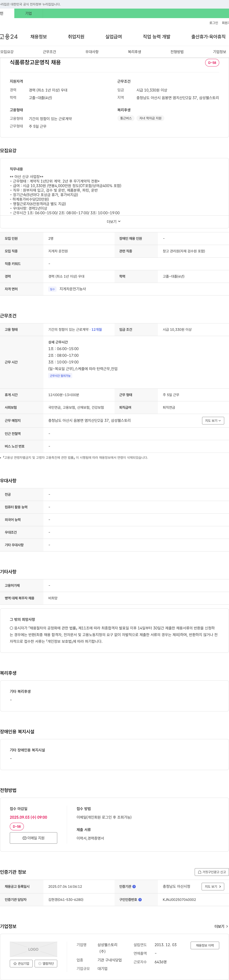
Task: Open 지도 보기 for 충청남도 아산시청
Action: pyautogui.click(x=213, y=886)
